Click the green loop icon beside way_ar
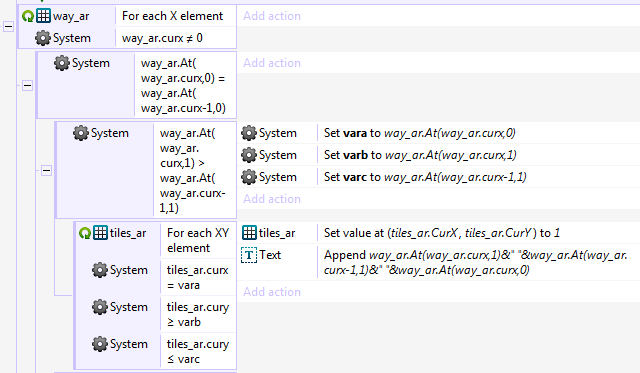The image size is (640, 373). coord(28,16)
